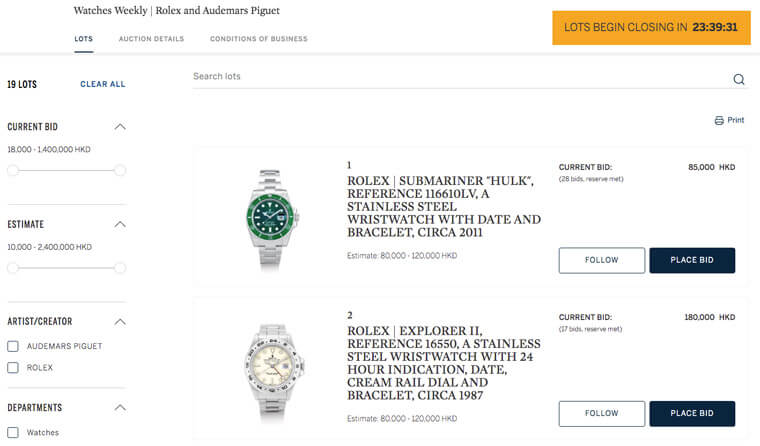The height and width of the screenshot is (446, 760).
Task: Switch to the Auction Details tab
Action: 151,39
